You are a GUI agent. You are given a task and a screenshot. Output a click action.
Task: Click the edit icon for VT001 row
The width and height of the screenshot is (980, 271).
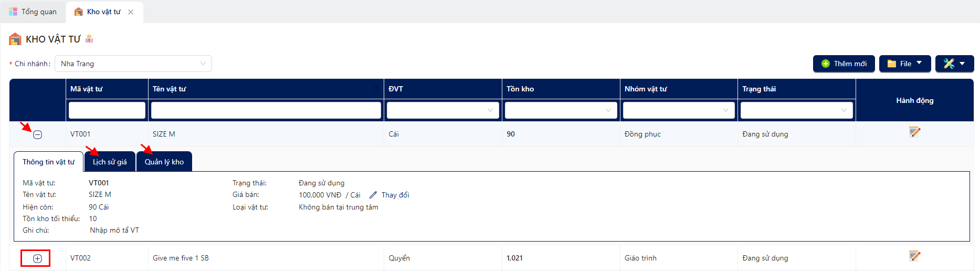click(914, 132)
